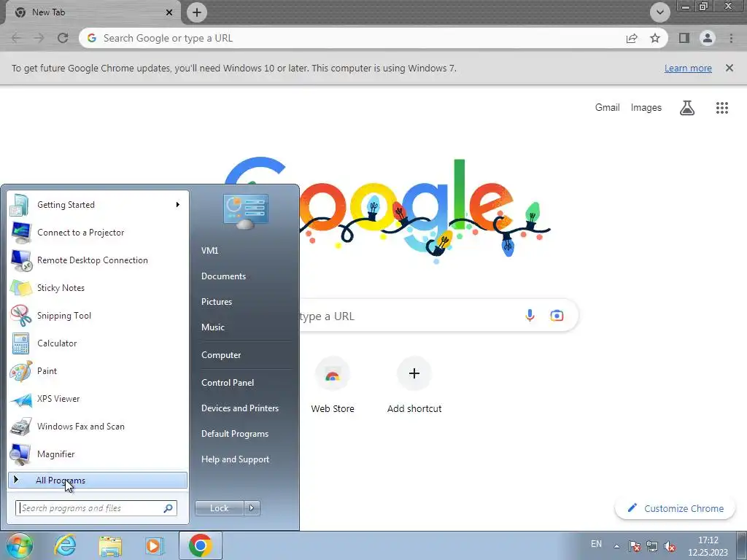Click the Chrome reload page icon

click(x=63, y=38)
